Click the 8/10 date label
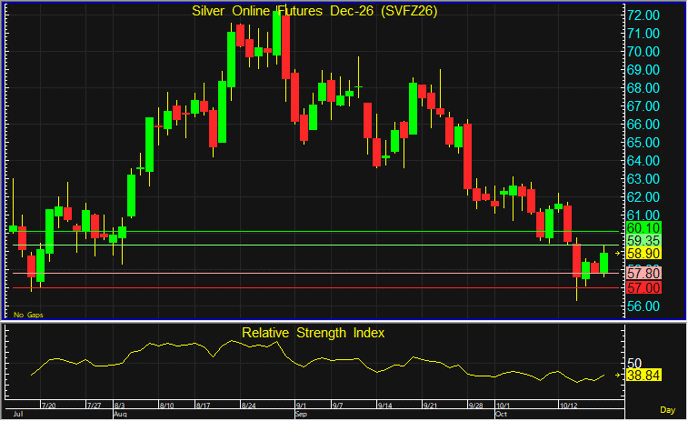The image size is (688, 421). tap(167, 405)
